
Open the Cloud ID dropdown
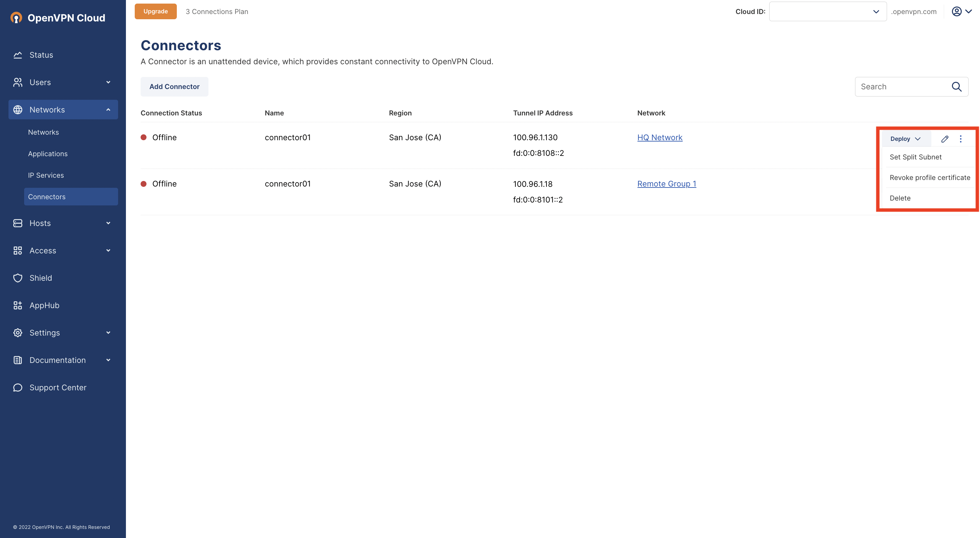828,11
